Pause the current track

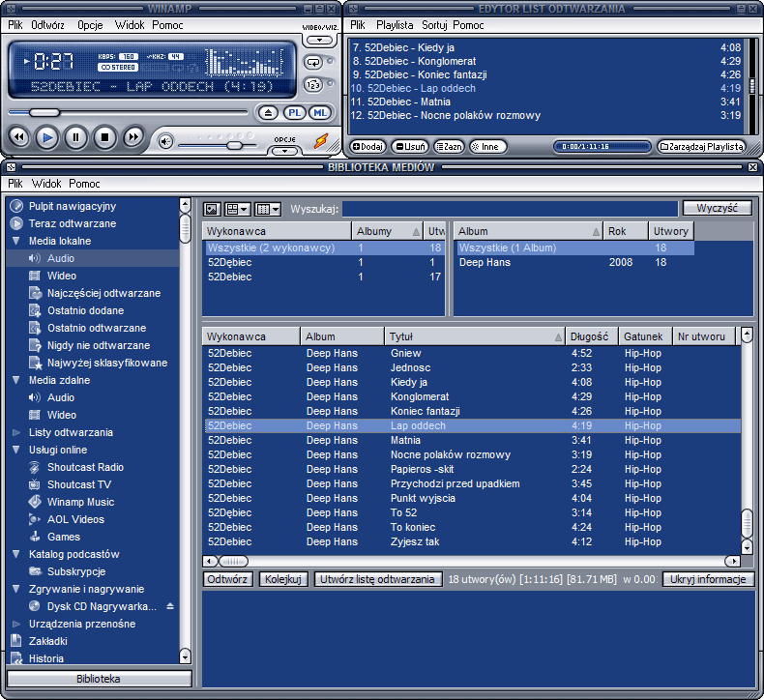(75, 138)
